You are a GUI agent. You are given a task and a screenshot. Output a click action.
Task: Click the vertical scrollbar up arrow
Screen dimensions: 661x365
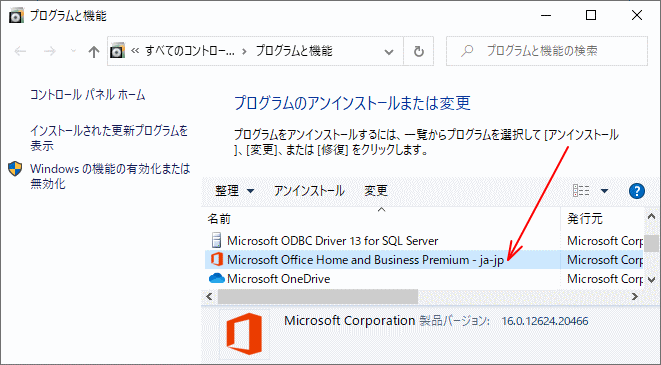(x=651, y=216)
